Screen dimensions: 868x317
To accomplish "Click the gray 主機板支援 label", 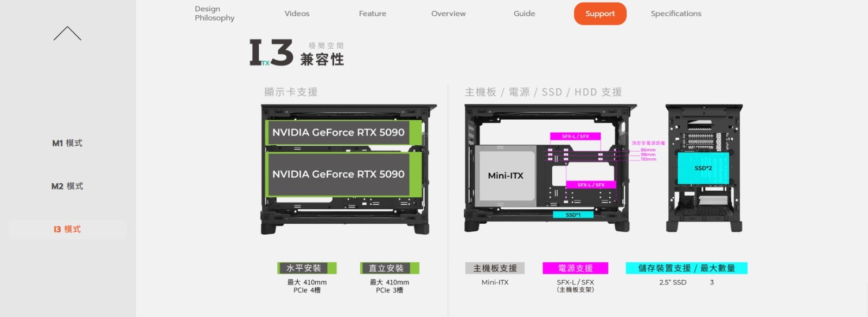I will pos(495,268).
